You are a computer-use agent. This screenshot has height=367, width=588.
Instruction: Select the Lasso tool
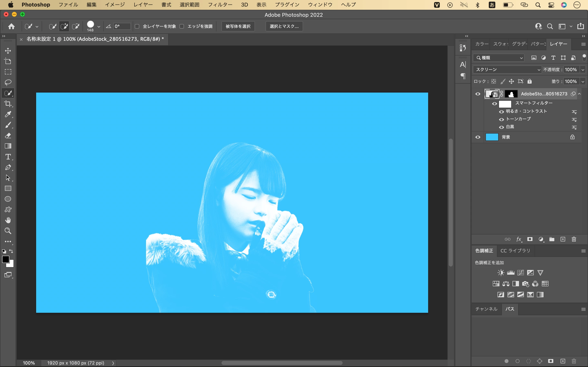(8, 83)
